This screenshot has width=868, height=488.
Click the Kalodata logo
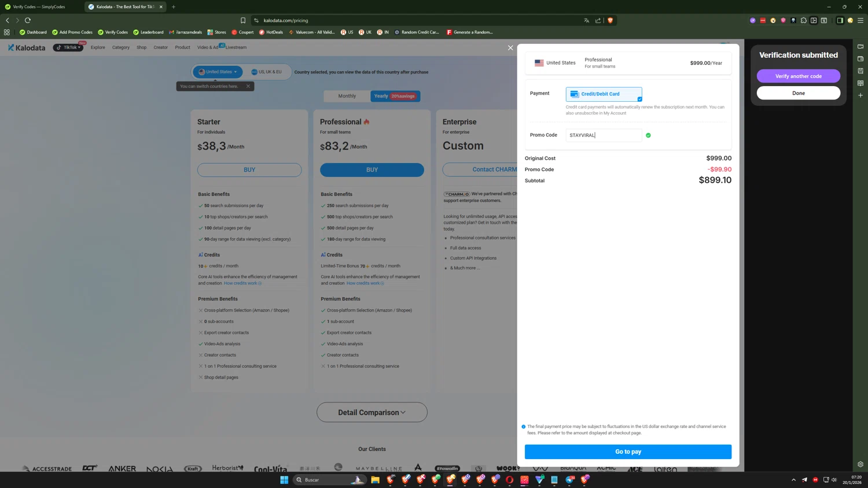[27, 47]
